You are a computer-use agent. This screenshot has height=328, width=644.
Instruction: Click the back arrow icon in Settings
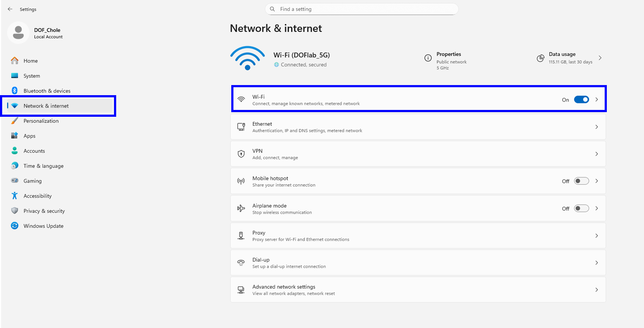pyautogui.click(x=10, y=9)
